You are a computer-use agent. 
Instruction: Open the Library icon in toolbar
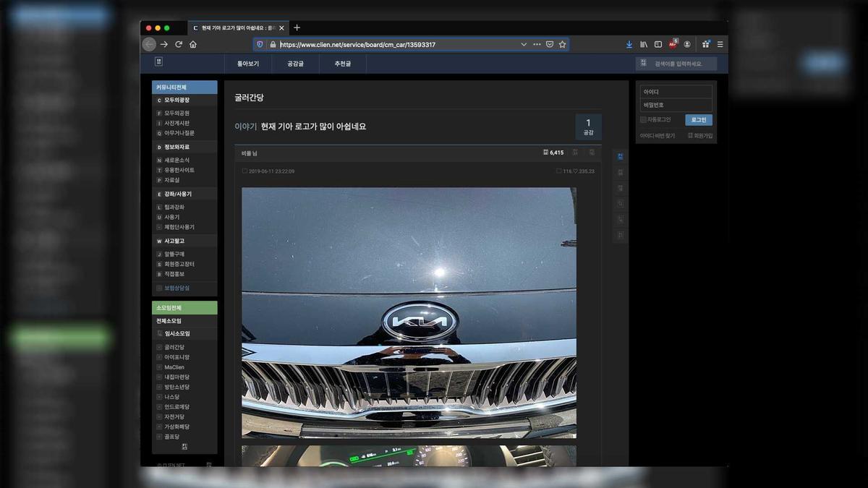pyautogui.click(x=644, y=44)
